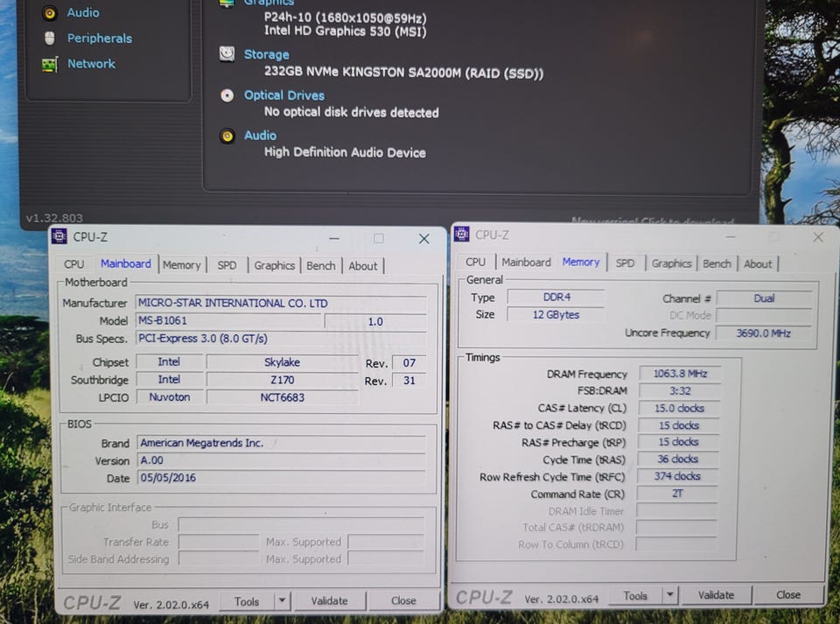Screen dimensions: 840x624
Task: Click Chipset value Skylake
Action: point(283,362)
